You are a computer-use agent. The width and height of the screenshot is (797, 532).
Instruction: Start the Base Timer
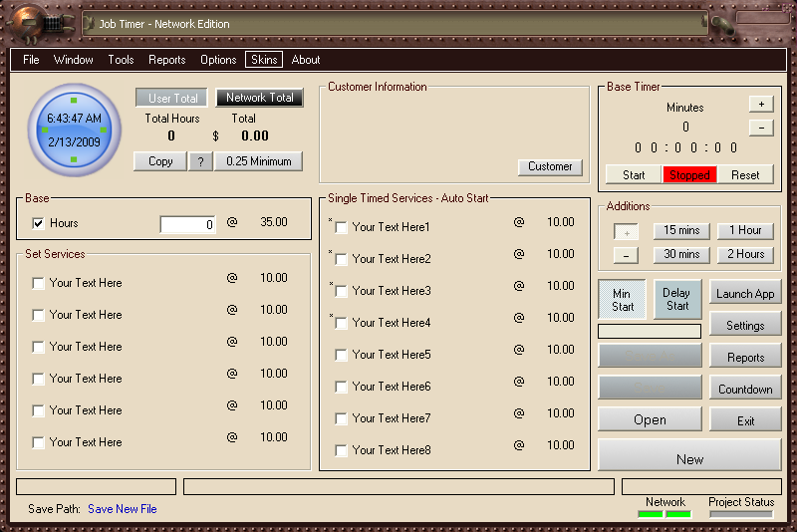[x=634, y=174]
